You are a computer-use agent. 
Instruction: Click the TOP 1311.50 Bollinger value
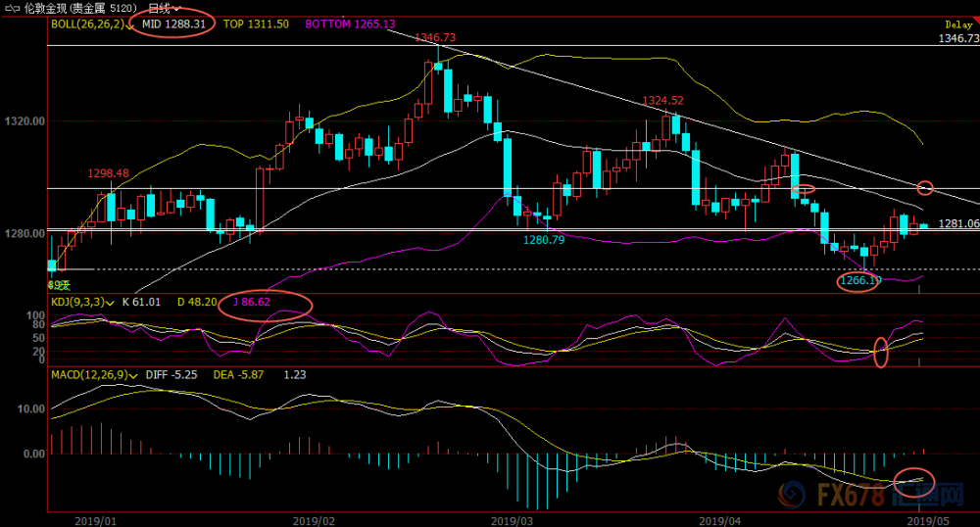256,24
